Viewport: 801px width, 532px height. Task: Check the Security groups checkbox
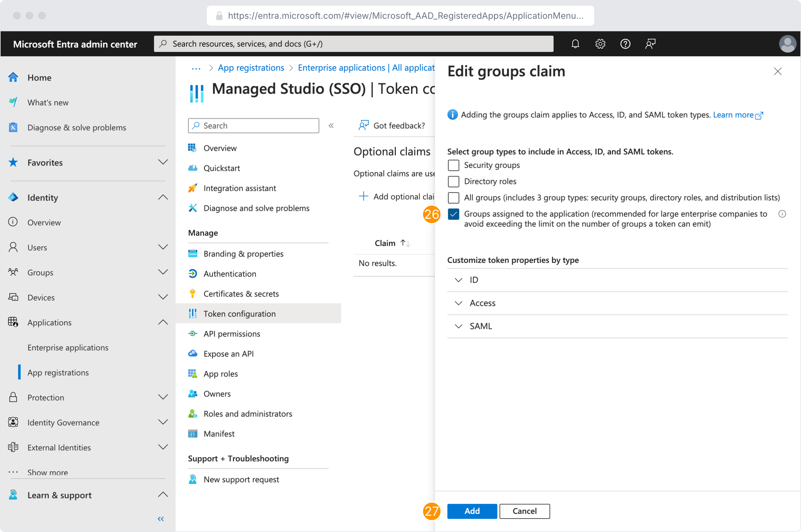tap(454, 165)
